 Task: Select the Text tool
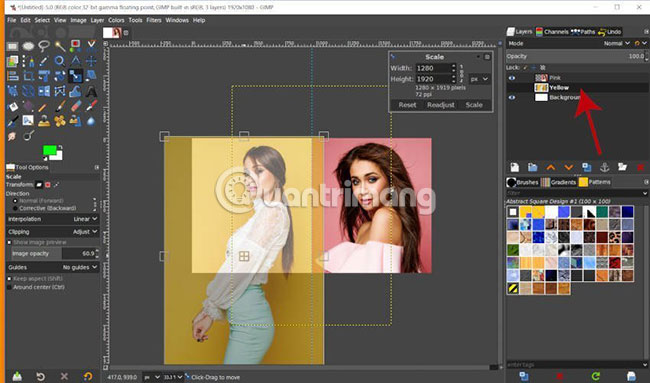(91, 91)
